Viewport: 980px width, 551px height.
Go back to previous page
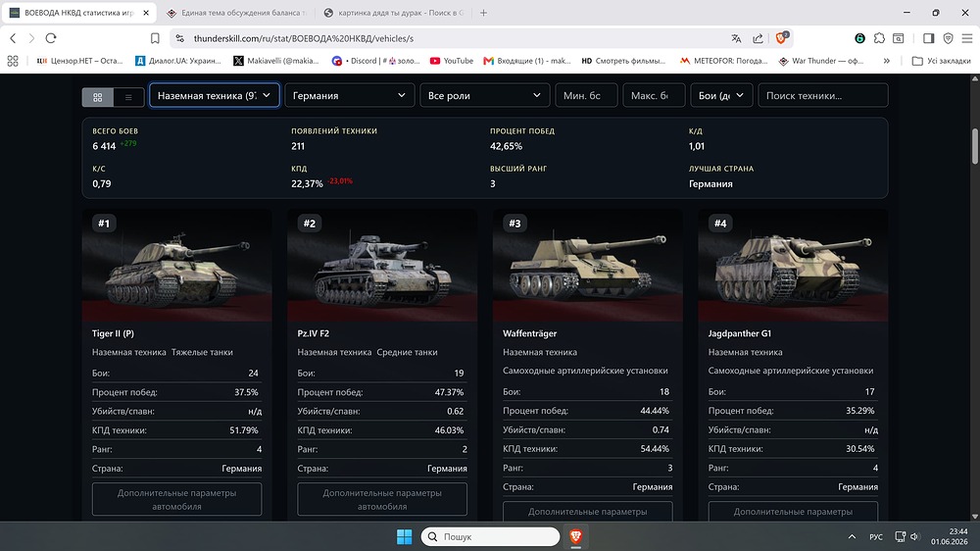pyautogui.click(x=13, y=38)
